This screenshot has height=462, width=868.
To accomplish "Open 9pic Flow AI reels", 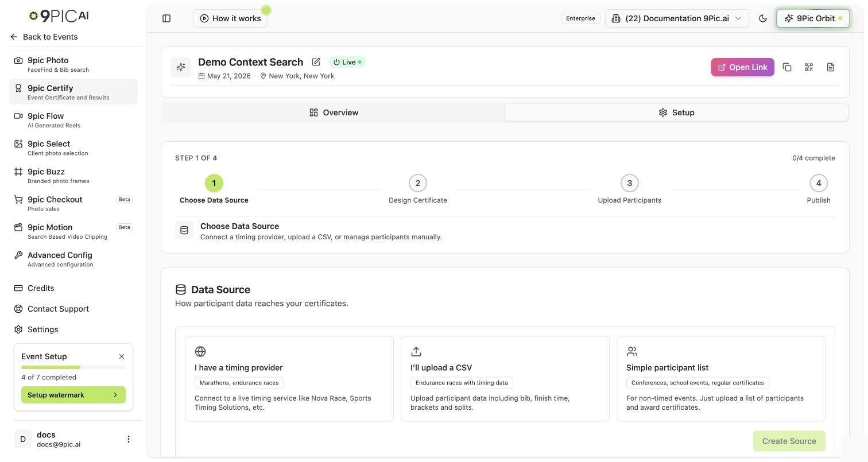I will pyautogui.click(x=73, y=119).
